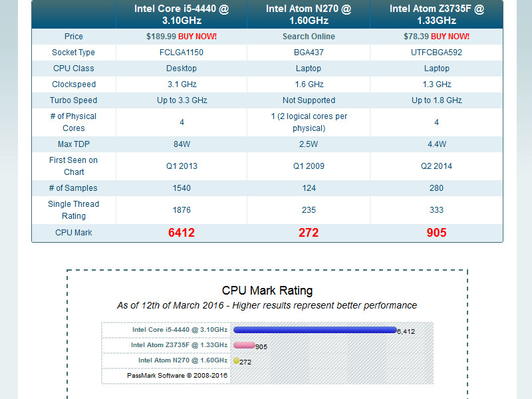Click the Max TDP row label
This screenshot has height=399, width=532.
(x=74, y=144)
